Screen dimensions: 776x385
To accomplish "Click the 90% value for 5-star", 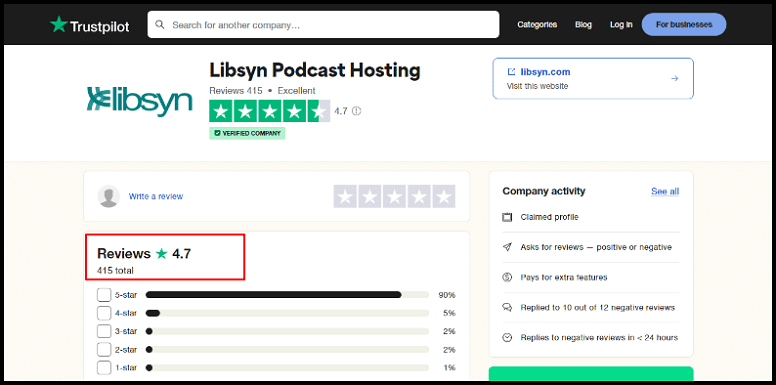I will pos(447,295).
